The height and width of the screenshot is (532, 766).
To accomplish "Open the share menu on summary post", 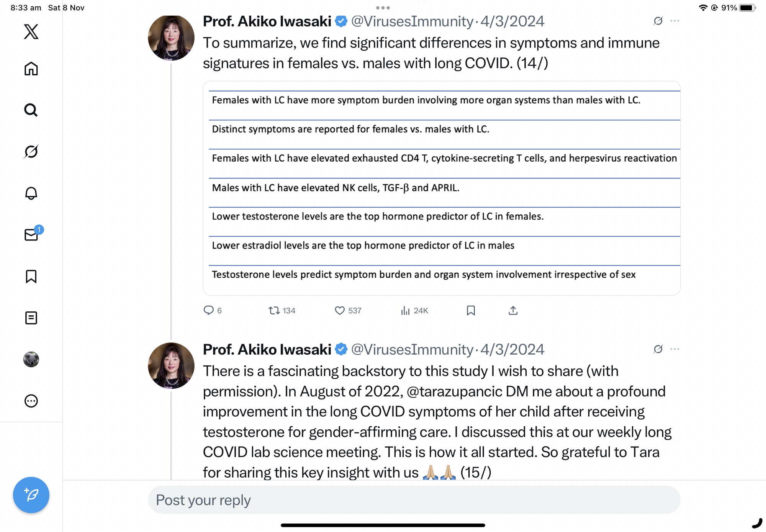I will coord(513,311).
